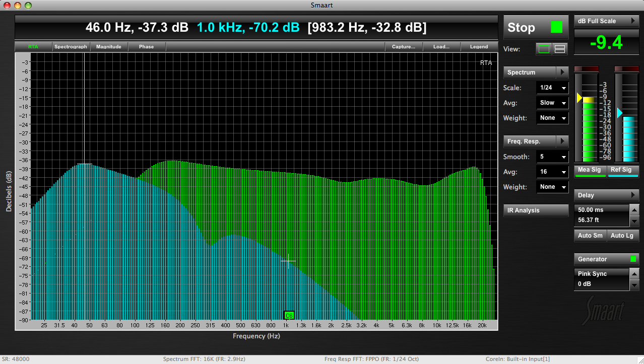
Task: Click the IR Analysis button
Action: [x=536, y=210]
